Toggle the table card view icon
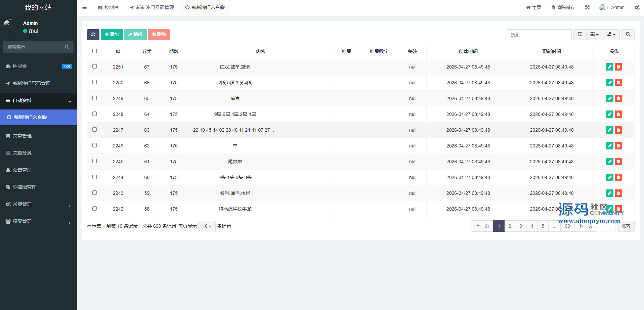The height and width of the screenshot is (310, 644). pos(580,35)
